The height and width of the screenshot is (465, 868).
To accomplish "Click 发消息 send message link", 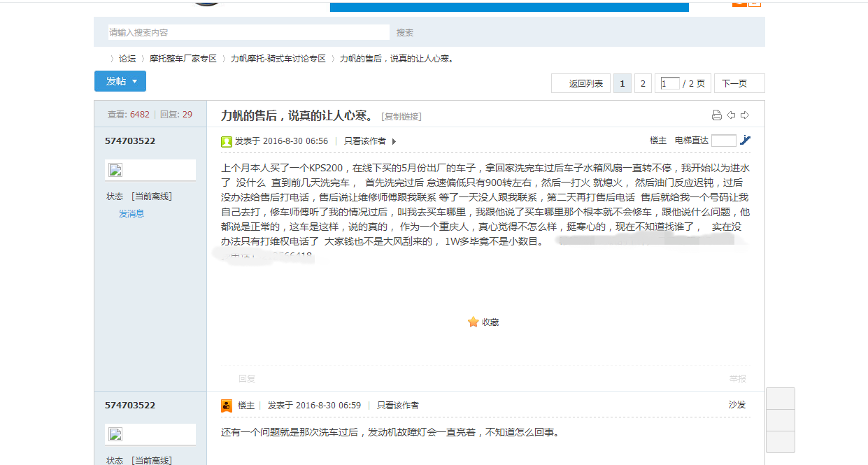I will tap(131, 213).
